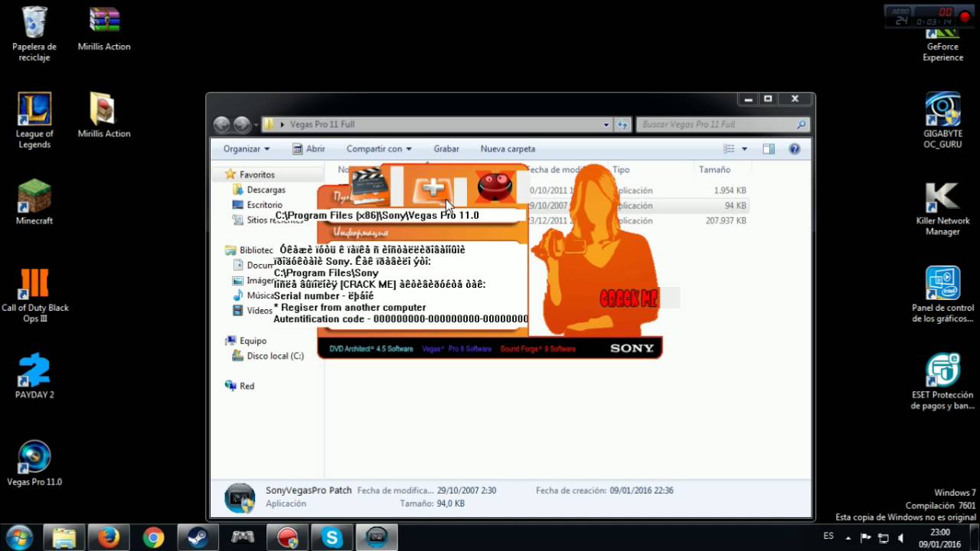Open GeForce Experience shortcut
Viewport: 980px width, 551px height.
pyautogui.click(x=942, y=44)
